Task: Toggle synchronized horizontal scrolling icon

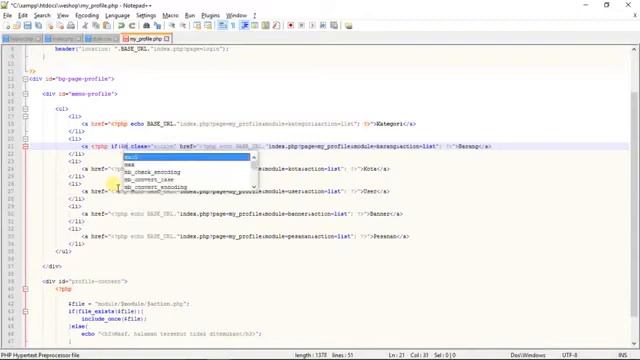Action: click(x=208, y=26)
